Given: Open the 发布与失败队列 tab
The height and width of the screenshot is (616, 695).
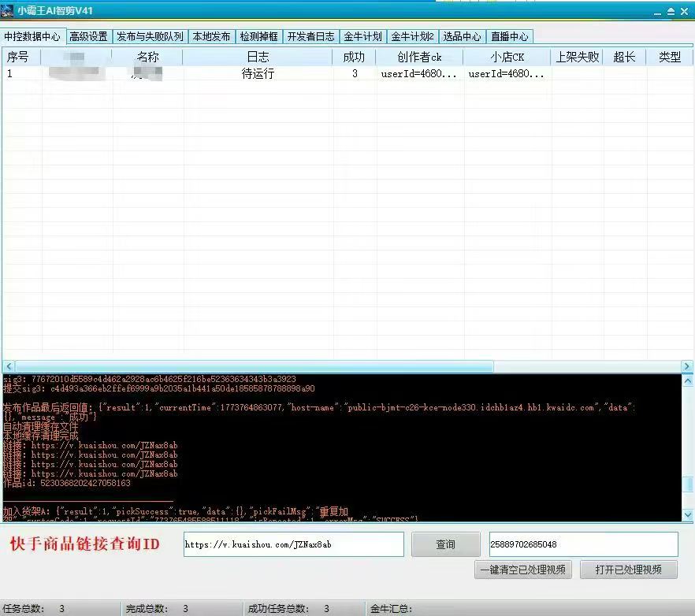Looking at the screenshot, I should coord(150,36).
